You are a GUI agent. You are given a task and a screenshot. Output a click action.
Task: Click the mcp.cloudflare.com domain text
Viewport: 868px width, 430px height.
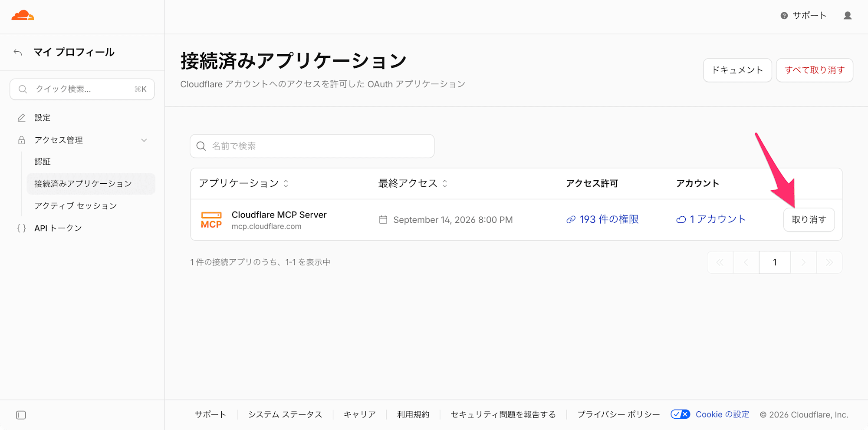click(x=266, y=226)
